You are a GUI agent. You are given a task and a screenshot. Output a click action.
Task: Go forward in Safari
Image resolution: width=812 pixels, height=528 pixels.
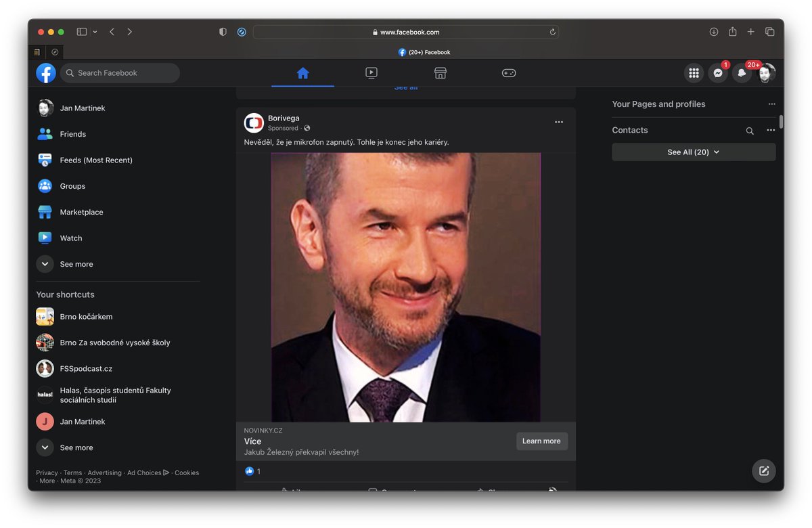tap(129, 32)
